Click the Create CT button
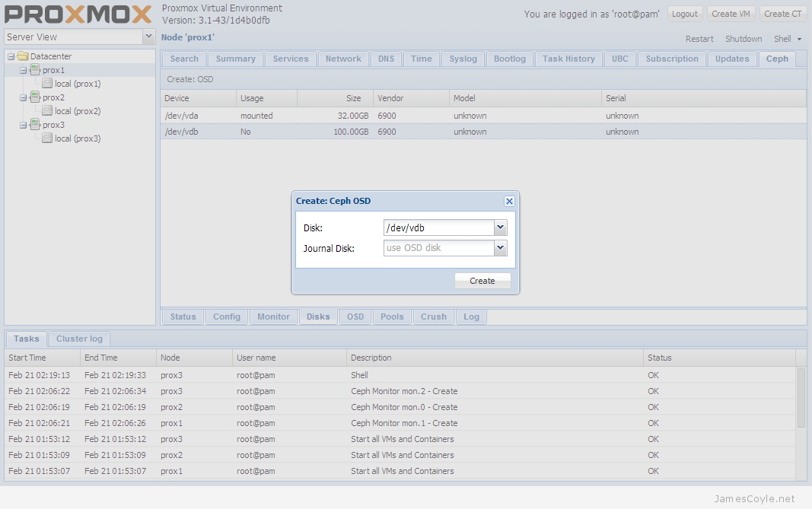The image size is (812, 509). [783, 14]
